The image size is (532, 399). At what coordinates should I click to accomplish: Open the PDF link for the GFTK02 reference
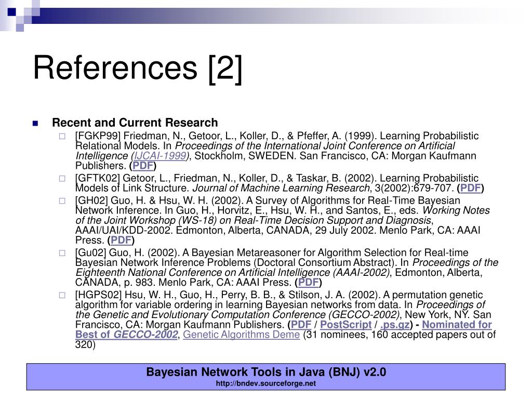pos(471,188)
